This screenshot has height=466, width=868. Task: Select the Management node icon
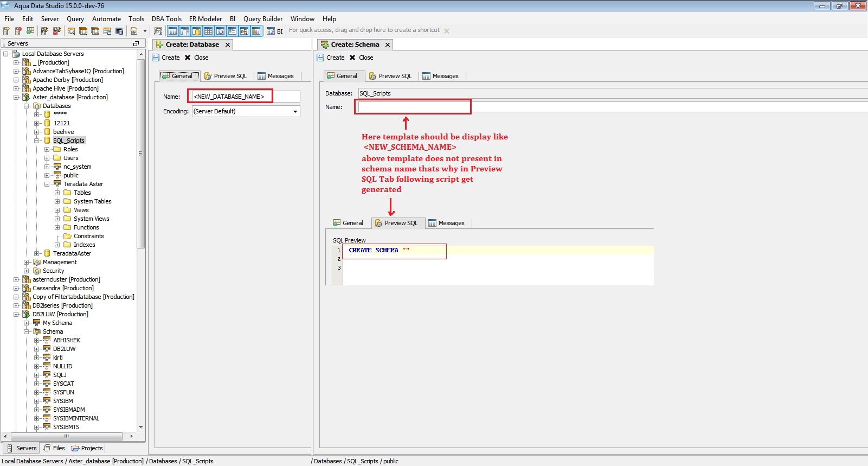[37, 262]
